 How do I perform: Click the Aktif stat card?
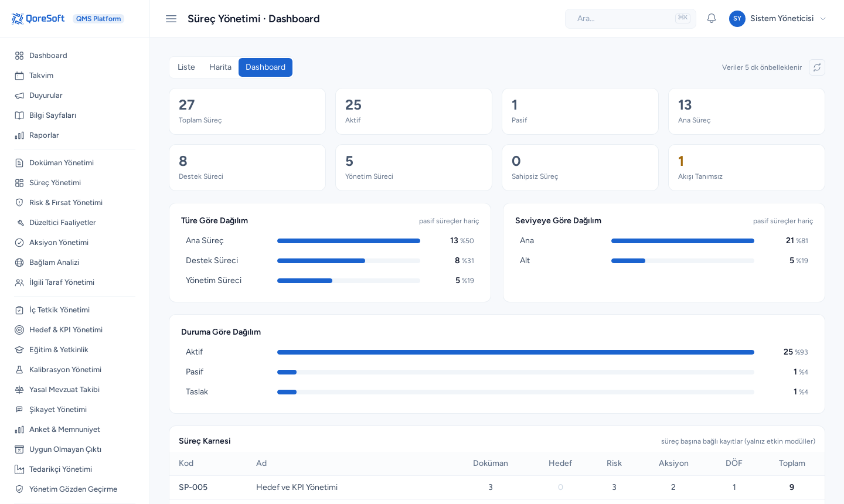414,111
